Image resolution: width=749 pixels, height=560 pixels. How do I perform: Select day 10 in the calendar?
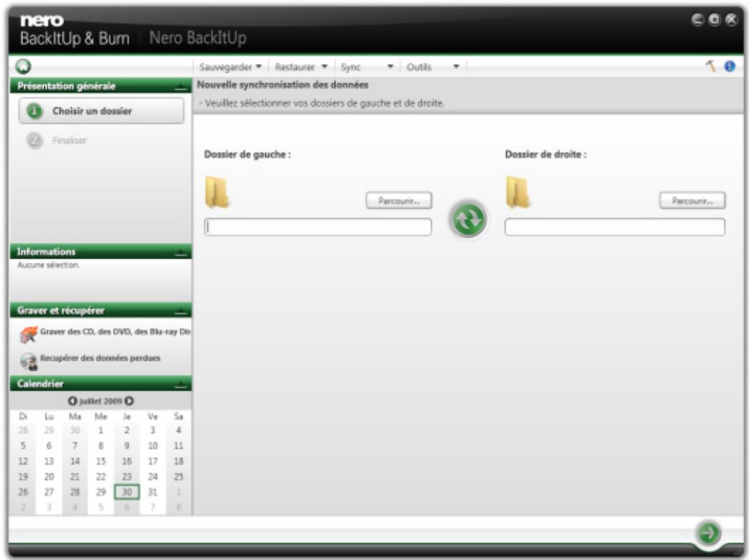tap(152, 446)
